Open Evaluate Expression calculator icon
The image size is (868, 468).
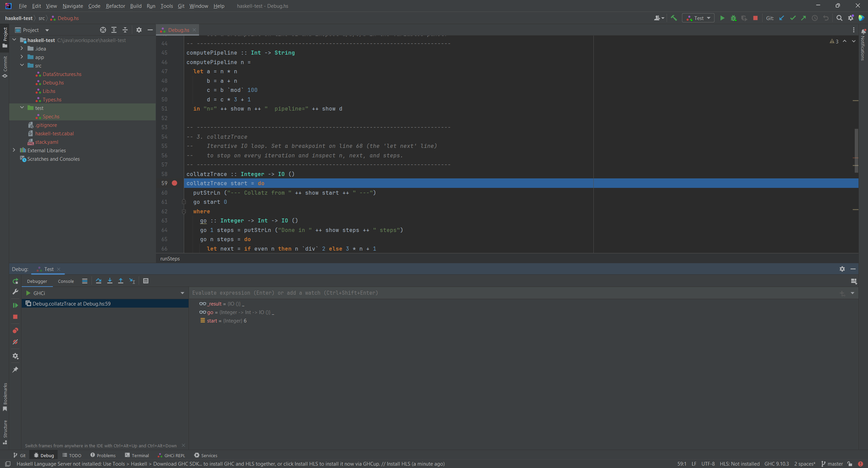[x=145, y=281]
